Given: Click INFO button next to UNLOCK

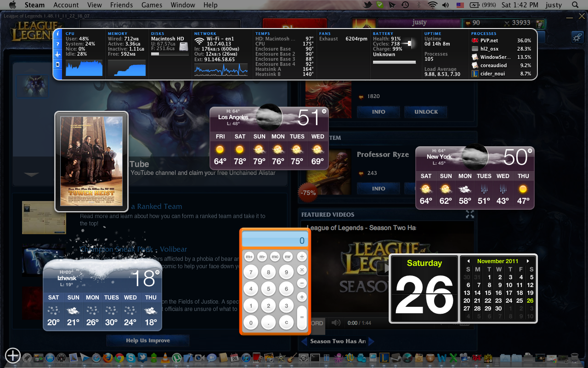Looking at the screenshot, I should (x=379, y=112).
